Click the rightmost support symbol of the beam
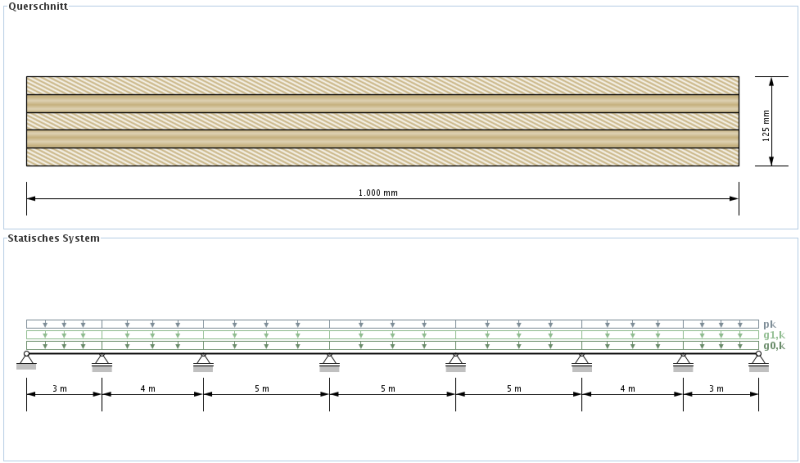This screenshot has height=463, width=800. click(x=758, y=360)
